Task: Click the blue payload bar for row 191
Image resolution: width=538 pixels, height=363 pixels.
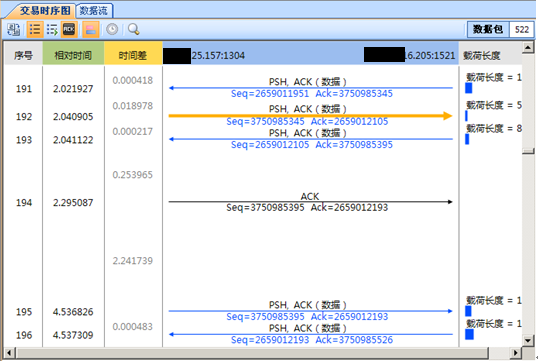Action: (468, 88)
